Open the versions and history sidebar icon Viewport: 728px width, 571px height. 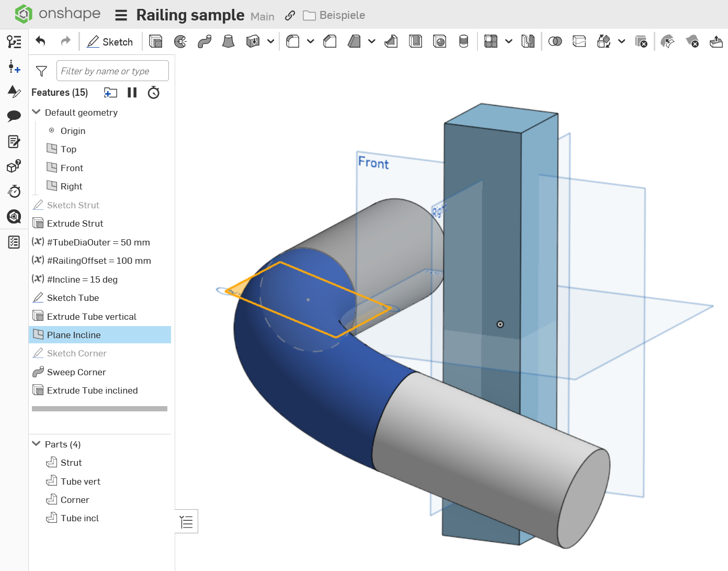tap(14, 42)
